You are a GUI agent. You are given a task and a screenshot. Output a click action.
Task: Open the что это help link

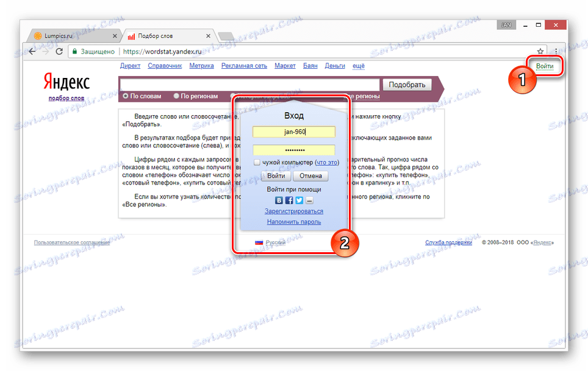(x=326, y=162)
